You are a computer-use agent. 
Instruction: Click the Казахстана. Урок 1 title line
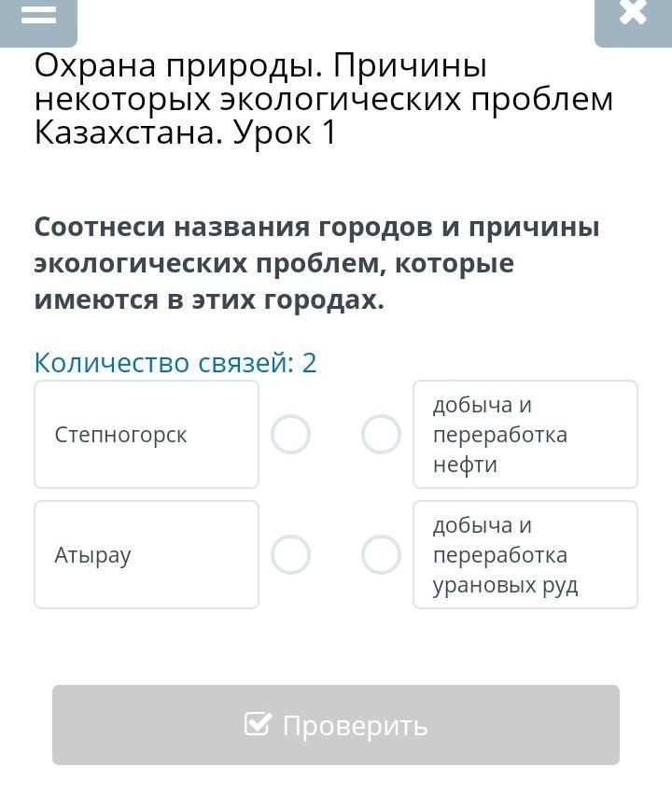[x=186, y=132]
